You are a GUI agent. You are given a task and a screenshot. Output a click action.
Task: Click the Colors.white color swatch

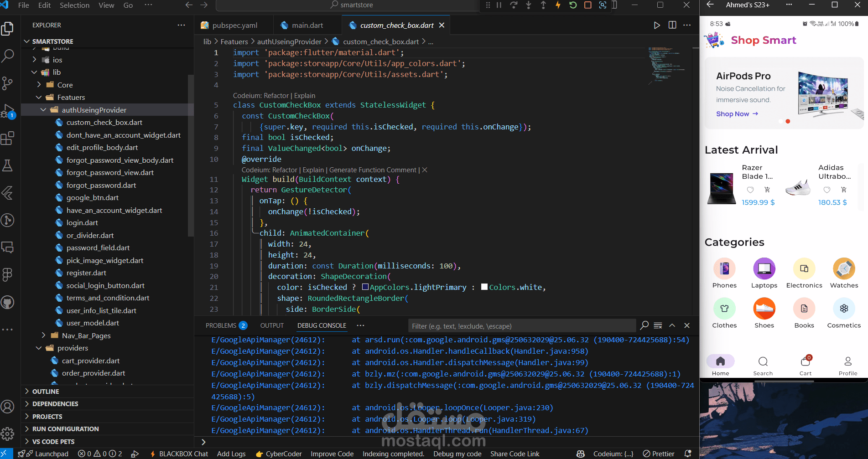click(x=484, y=287)
